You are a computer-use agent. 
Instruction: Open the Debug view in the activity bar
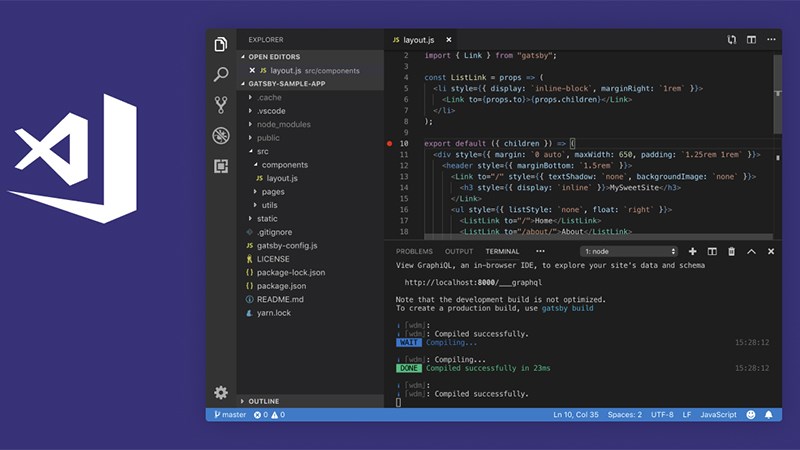click(x=221, y=135)
